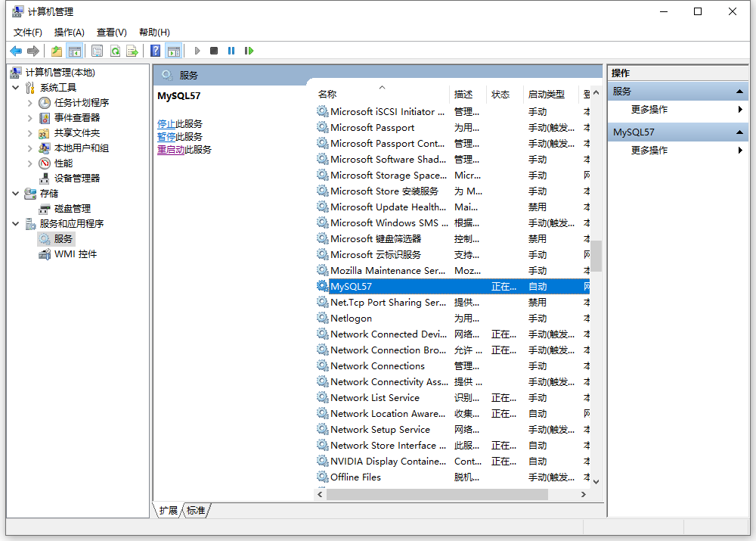The image size is (756, 541).
Task: Click the horizontal scrollbar of services list
Action: pos(437,494)
